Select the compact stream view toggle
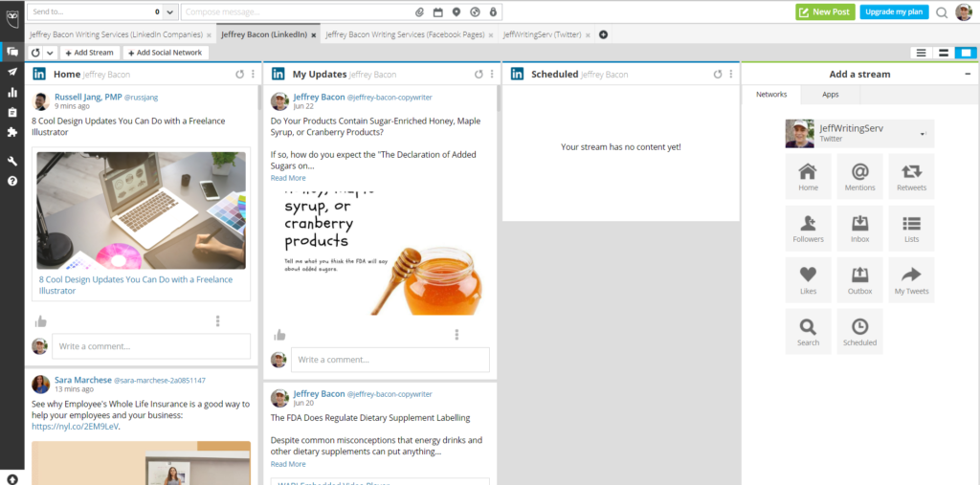 coord(922,54)
